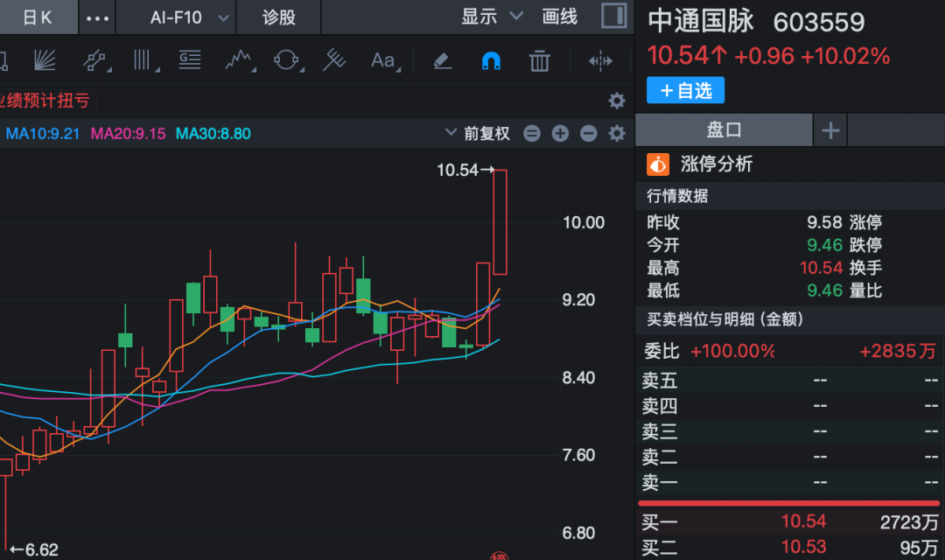Select the Aa text annotation tool
Image resolution: width=945 pixels, height=560 pixels.
pyautogui.click(x=384, y=60)
